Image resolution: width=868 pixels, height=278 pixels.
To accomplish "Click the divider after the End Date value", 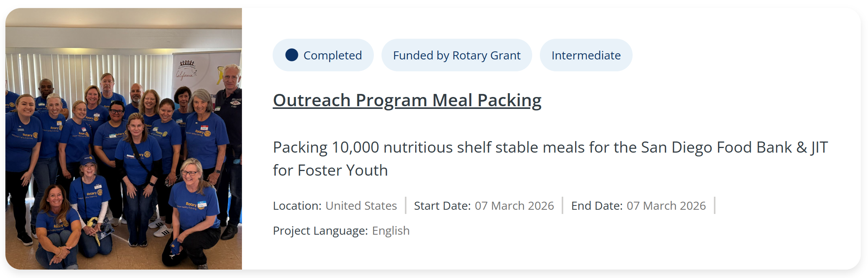I will [x=715, y=206].
